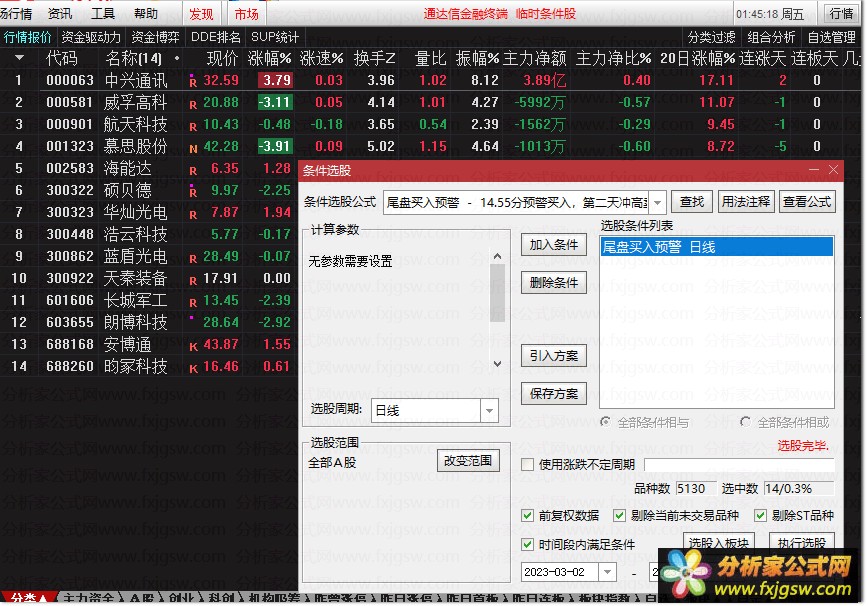
Task: Select 尾盘买入预警 日线 in condition list
Action: [x=716, y=247]
